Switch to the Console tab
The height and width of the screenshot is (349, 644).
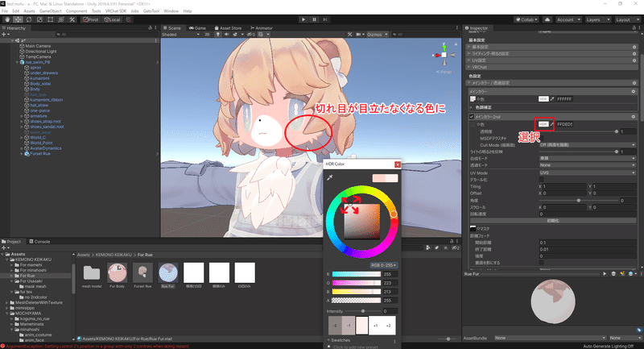(x=39, y=242)
